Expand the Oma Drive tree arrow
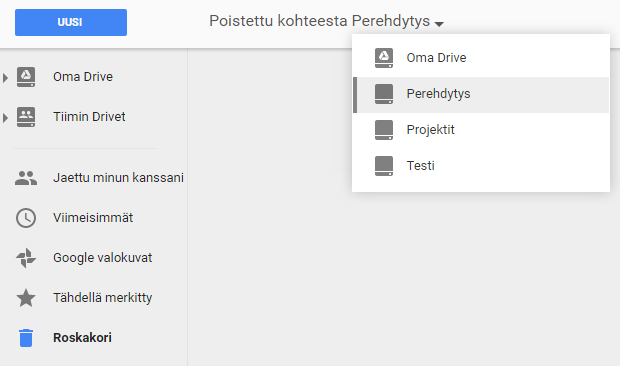This screenshot has width=620, height=366. (5, 77)
